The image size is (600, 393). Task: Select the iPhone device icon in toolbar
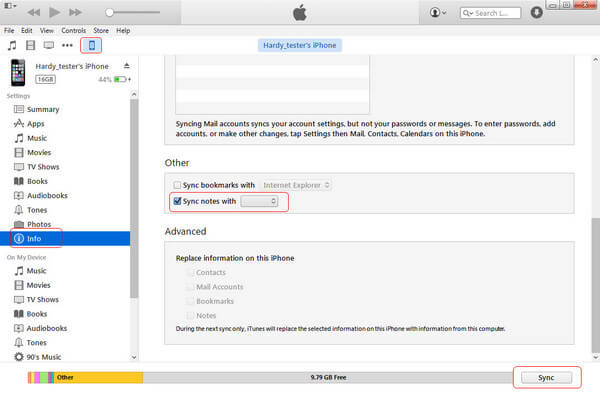(91, 46)
